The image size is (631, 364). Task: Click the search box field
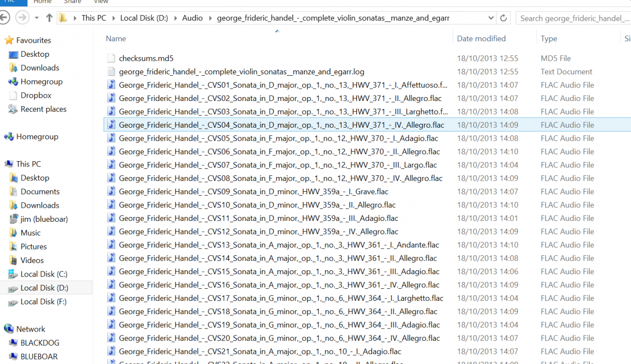pos(573,18)
